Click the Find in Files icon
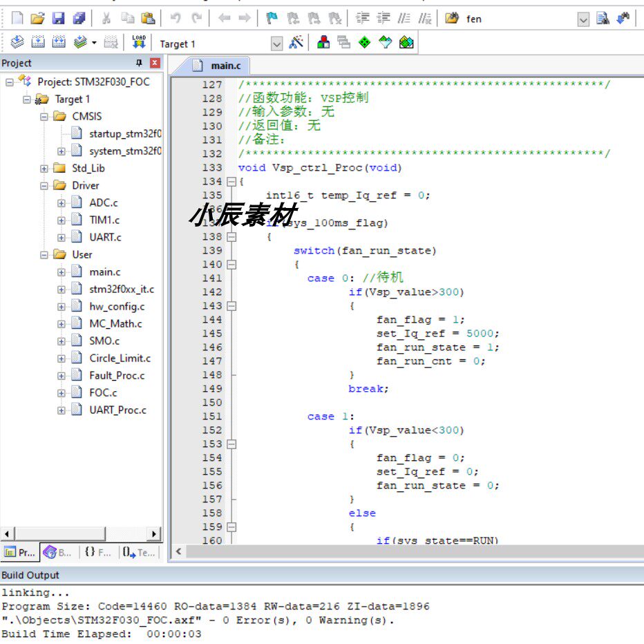The image size is (644, 644). tap(452, 19)
